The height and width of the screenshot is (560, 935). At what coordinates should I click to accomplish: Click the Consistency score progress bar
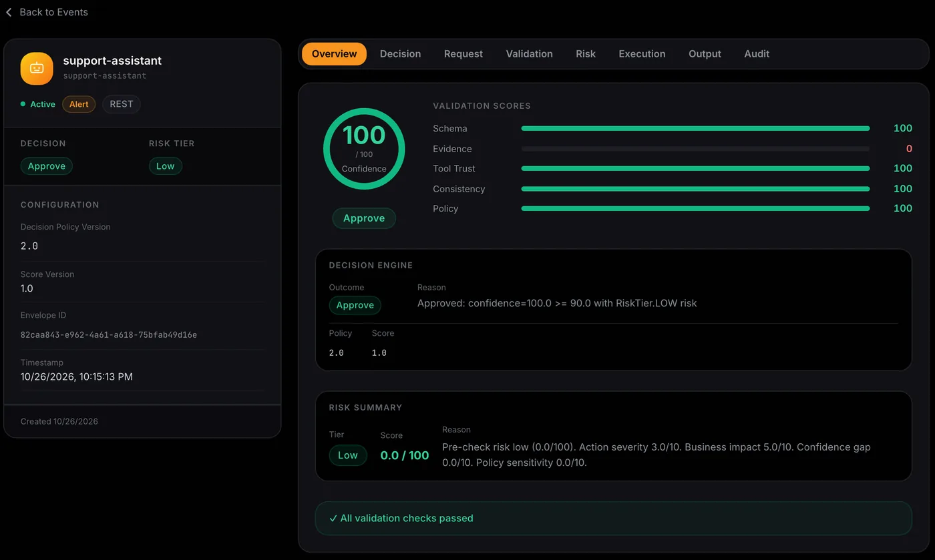point(695,189)
